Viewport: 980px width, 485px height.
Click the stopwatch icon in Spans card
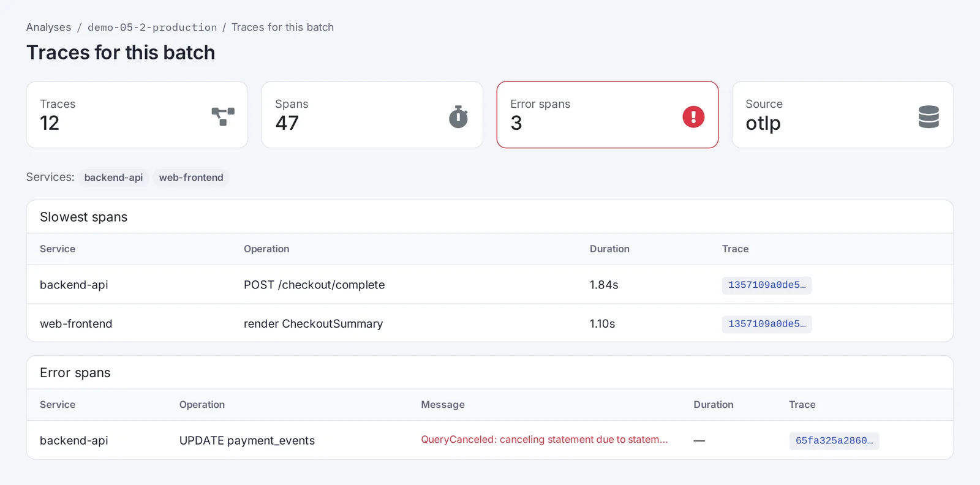458,116
